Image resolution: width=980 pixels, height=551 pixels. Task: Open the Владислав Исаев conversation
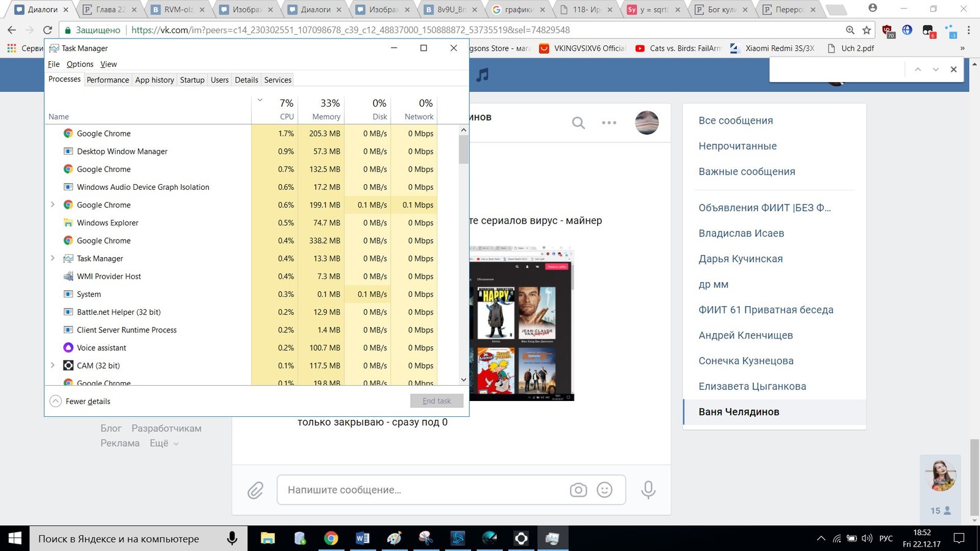click(741, 233)
